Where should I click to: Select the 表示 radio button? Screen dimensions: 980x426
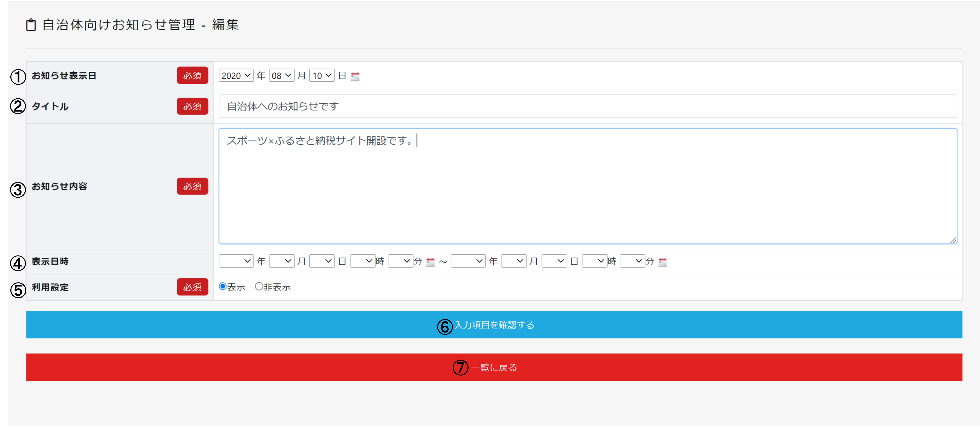tap(223, 286)
